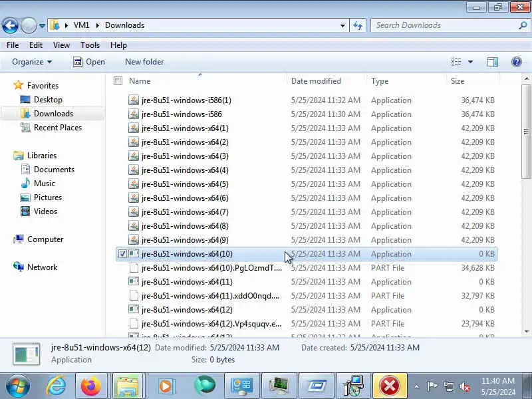
Task: Open the Windows Start menu
Action: [18, 386]
